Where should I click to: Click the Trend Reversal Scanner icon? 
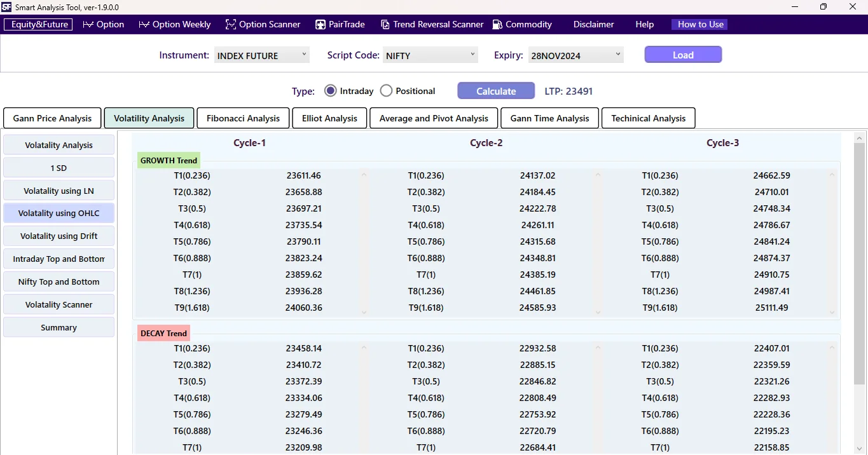pos(385,24)
